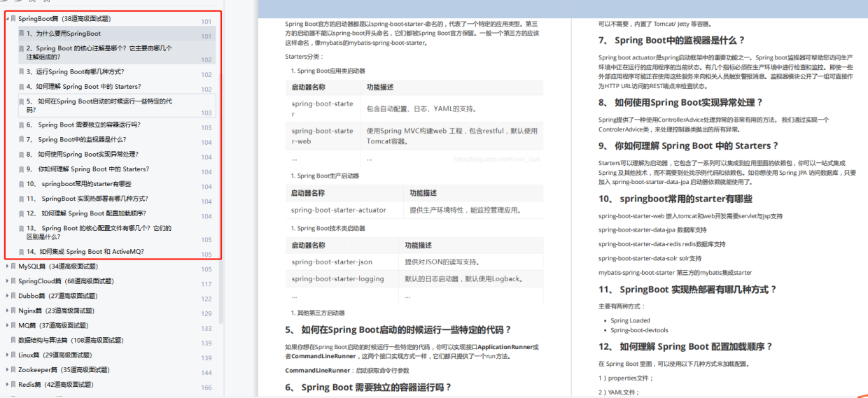Click table cell 提供对JSON的读写支持
The image size is (868, 398).
coord(441,262)
